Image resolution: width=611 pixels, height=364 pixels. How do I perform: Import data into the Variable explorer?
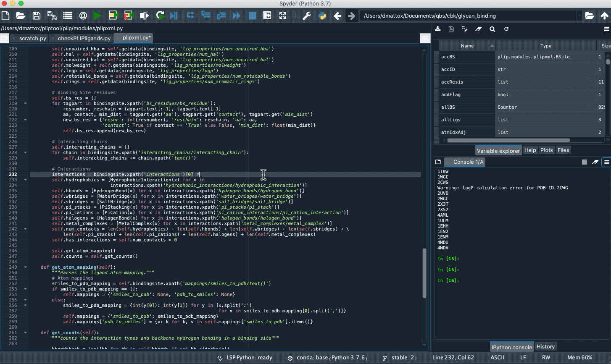[x=438, y=29]
